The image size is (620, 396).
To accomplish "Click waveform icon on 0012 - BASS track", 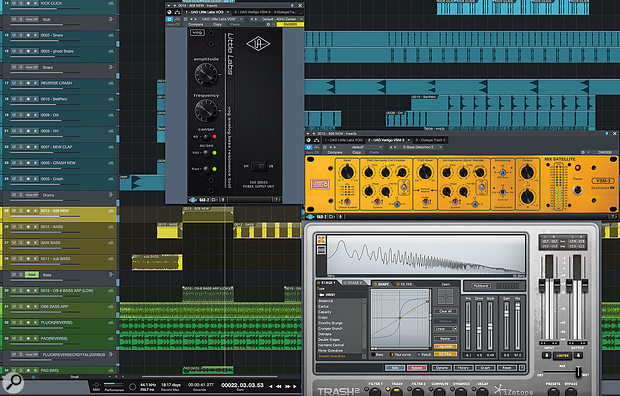I will point(111,227).
